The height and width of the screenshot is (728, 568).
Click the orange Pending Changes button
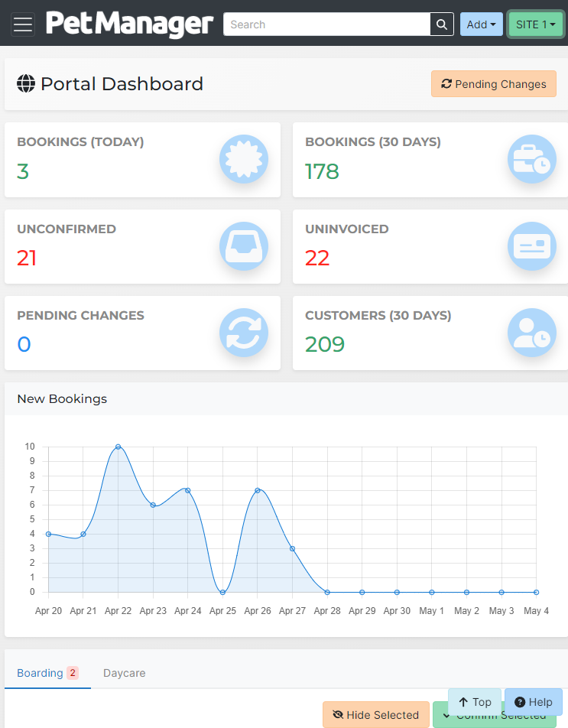coord(493,84)
